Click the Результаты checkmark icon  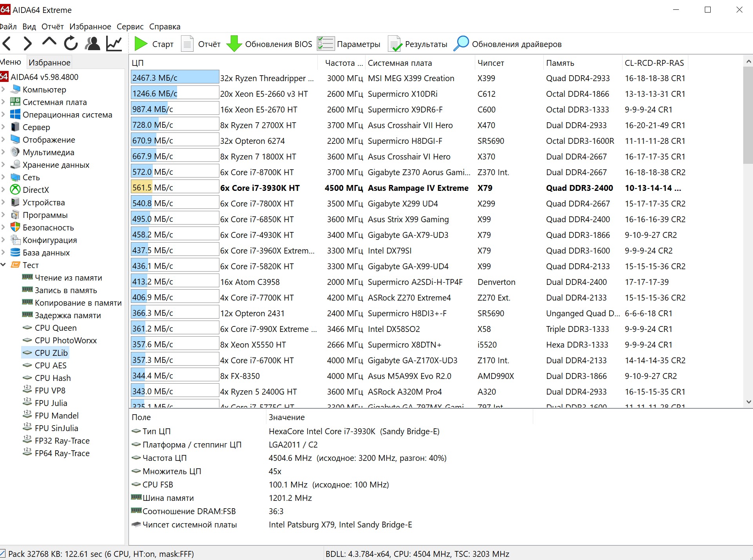click(x=395, y=43)
